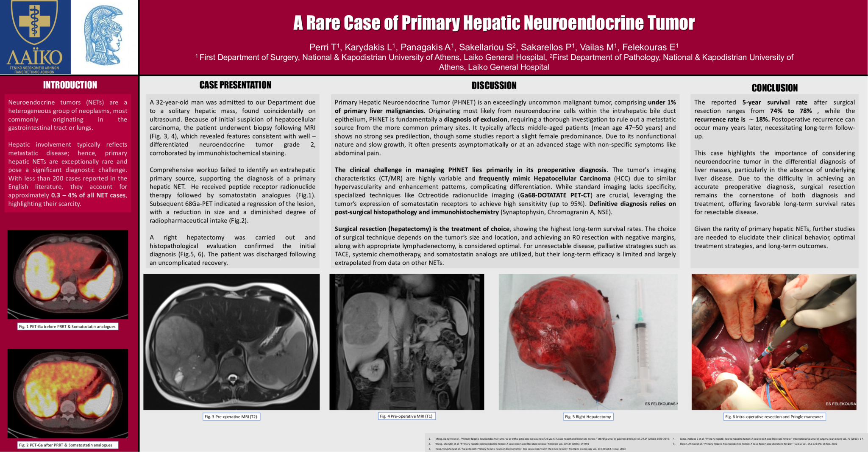Click the poster title about Hepatic Neuroendocrine Tumor

click(494, 23)
